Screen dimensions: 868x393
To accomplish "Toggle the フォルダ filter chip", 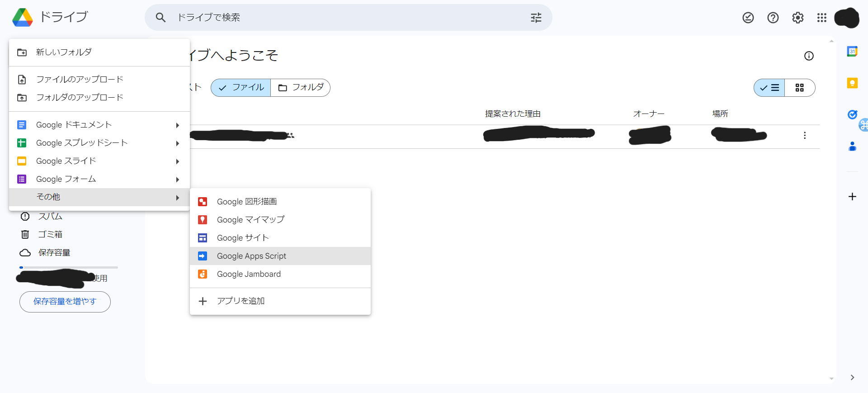I will (x=301, y=88).
